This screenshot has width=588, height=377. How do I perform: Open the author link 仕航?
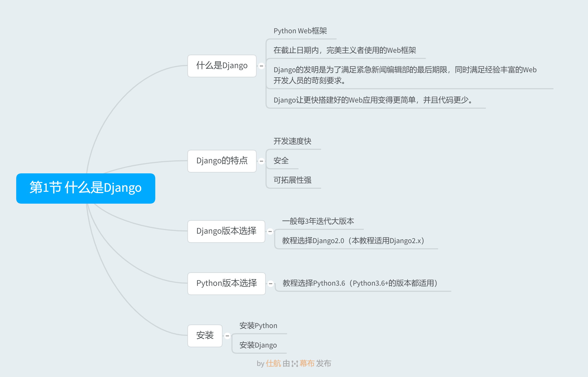click(x=273, y=363)
